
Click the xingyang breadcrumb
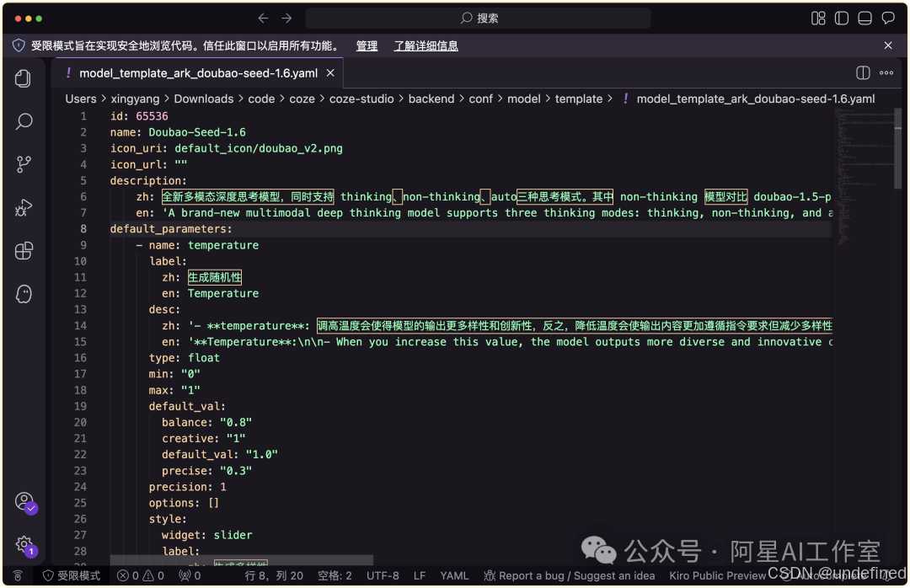coord(135,99)
